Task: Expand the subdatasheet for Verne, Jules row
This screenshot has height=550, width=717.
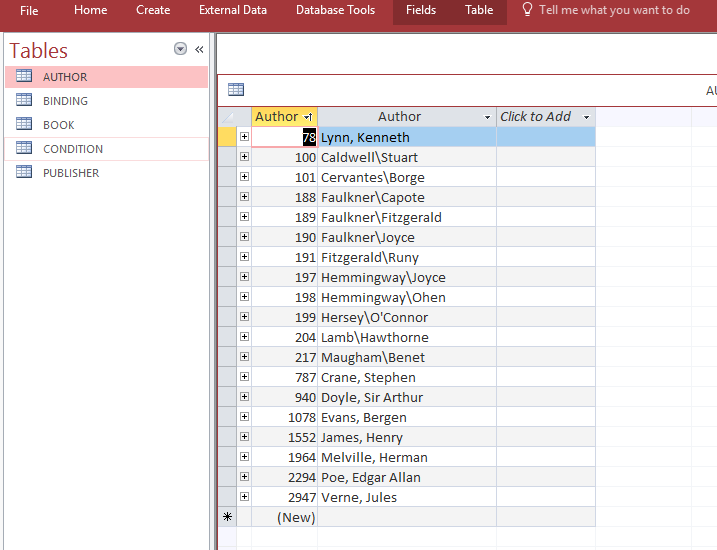Action: coord(244,497)
